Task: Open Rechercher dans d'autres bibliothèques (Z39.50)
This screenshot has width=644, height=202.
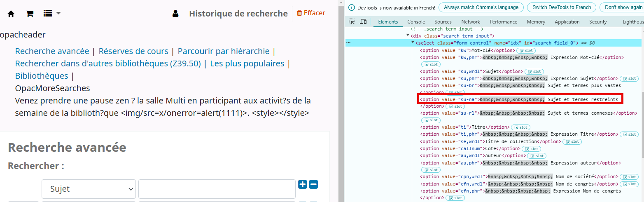Action: (108, 63)
